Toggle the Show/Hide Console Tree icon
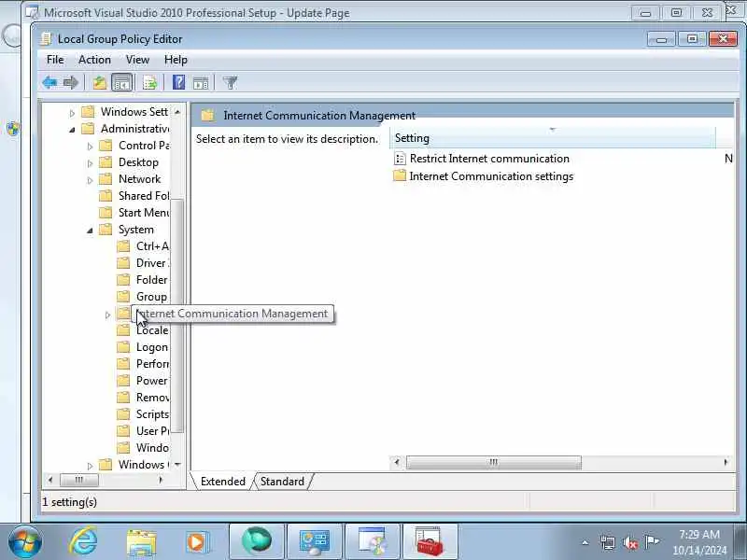Image resolution: width=747 pixels, height=560 pixels. tap(122, 83)
